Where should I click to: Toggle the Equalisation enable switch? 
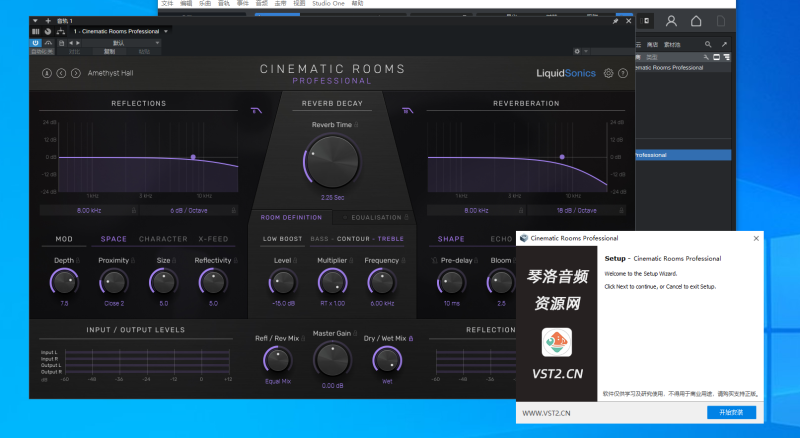point(345,217)
